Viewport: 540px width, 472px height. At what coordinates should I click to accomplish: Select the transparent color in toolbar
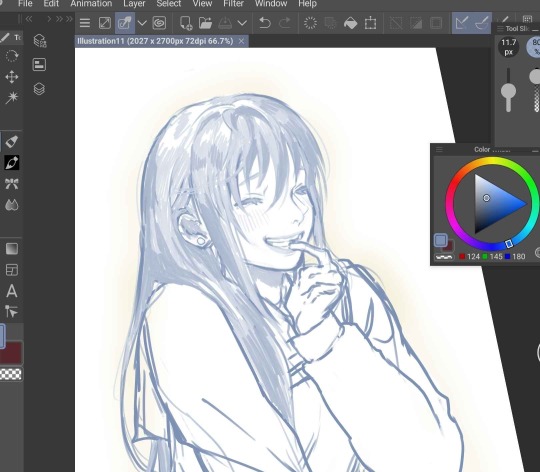coord(11,374)
